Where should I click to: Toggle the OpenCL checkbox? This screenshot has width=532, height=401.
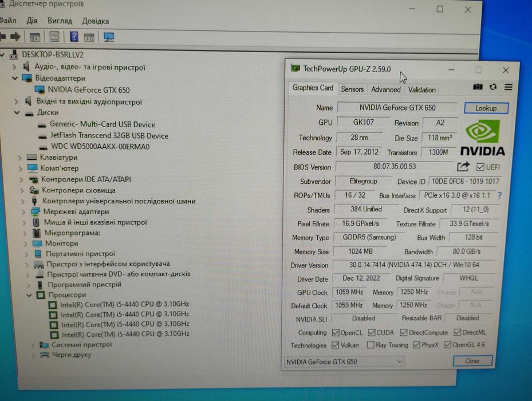click(336, 332)
